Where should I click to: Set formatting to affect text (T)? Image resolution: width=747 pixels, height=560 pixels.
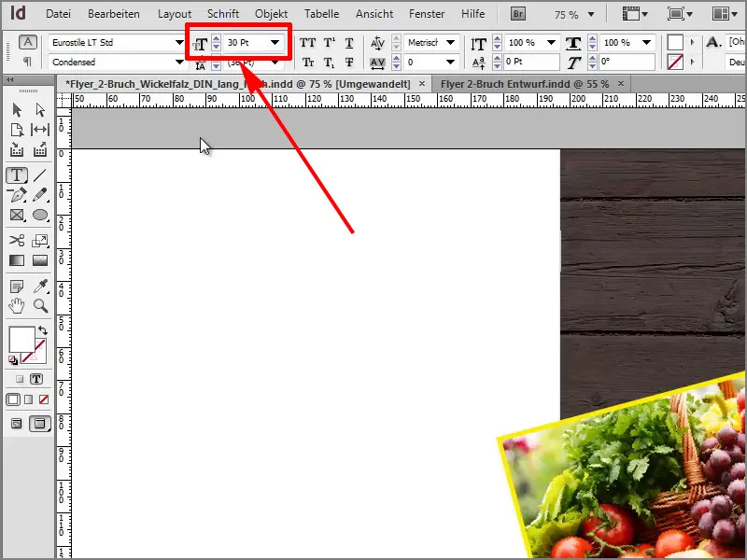click(x=36, y=379)
